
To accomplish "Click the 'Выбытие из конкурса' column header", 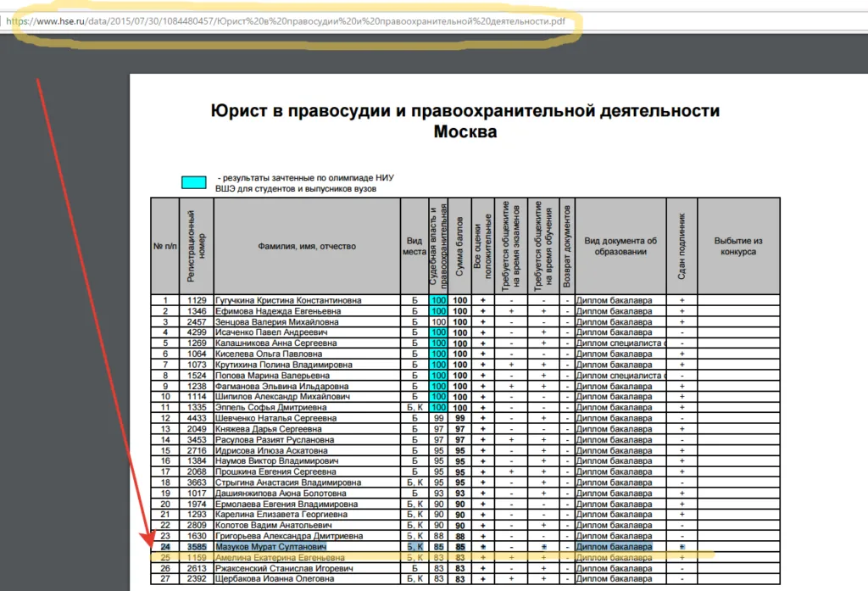I will click(738, 246).
